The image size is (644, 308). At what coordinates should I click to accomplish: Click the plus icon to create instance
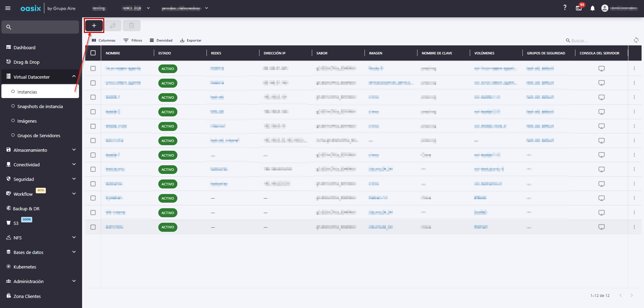click(x=94, y=26)
